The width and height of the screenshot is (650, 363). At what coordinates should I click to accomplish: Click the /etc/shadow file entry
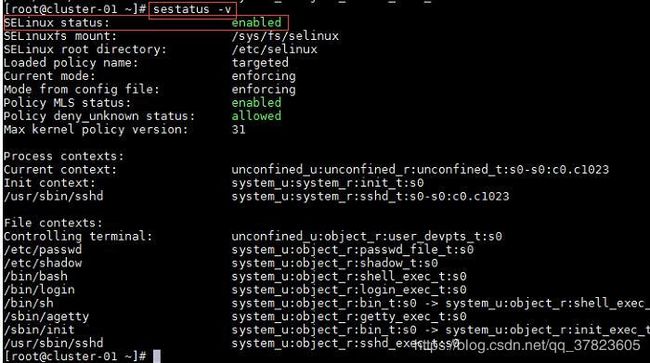(x=43, y=263)
